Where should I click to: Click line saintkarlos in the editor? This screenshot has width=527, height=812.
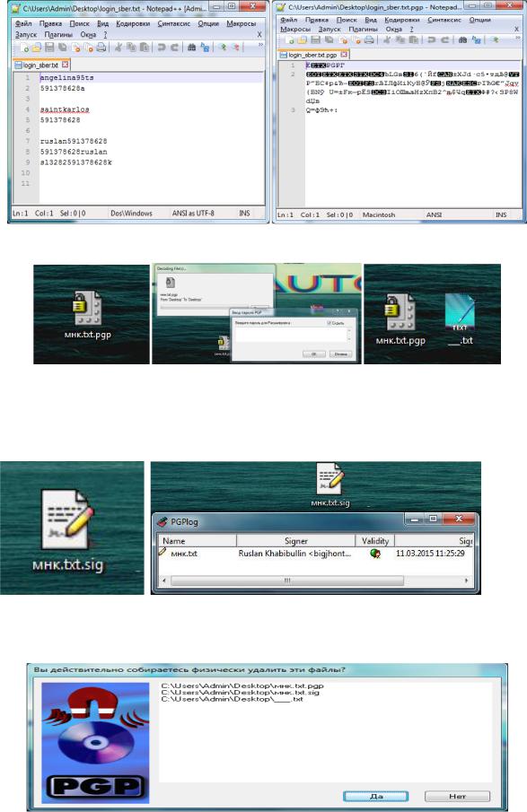coord(65,109)
